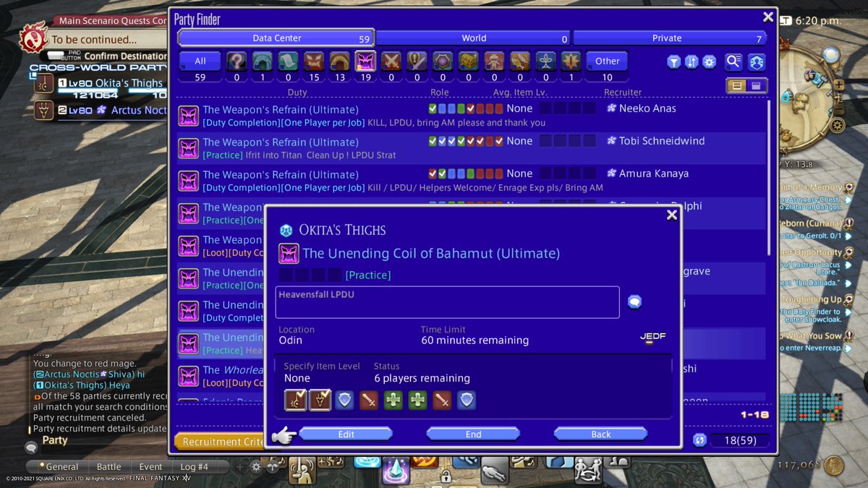Open Neeko Anas's Weapon's Refrain listing

tap(472, 116)
